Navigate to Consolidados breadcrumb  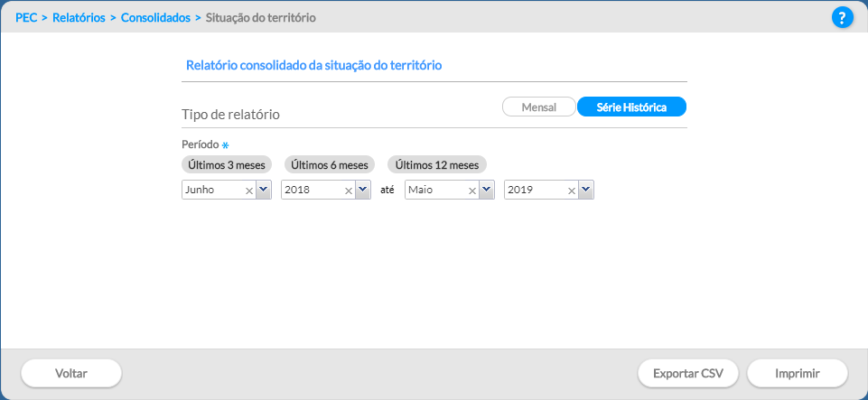tap(155, 18)
